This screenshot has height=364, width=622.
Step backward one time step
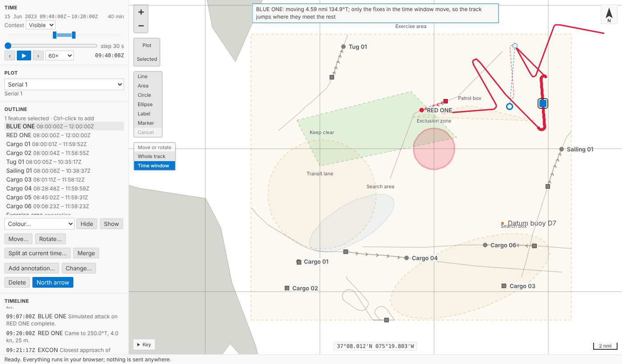tap(10, 55)
